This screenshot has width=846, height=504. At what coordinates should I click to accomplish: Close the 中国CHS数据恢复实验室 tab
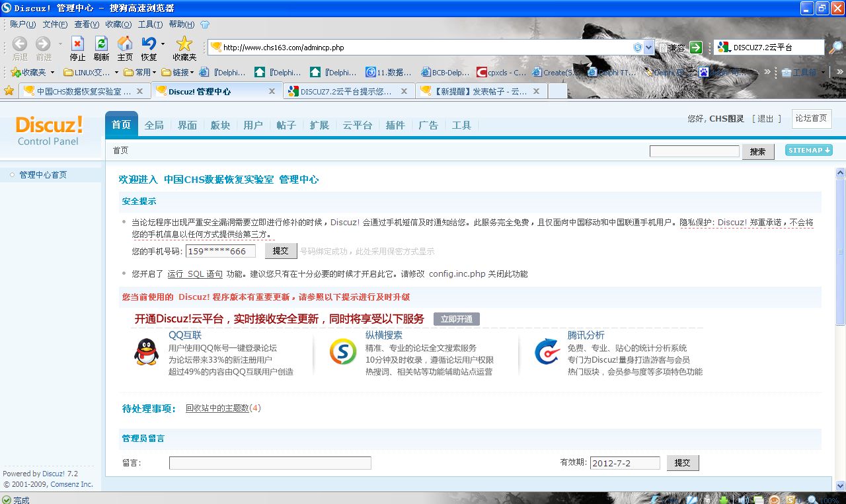[140, 91]
